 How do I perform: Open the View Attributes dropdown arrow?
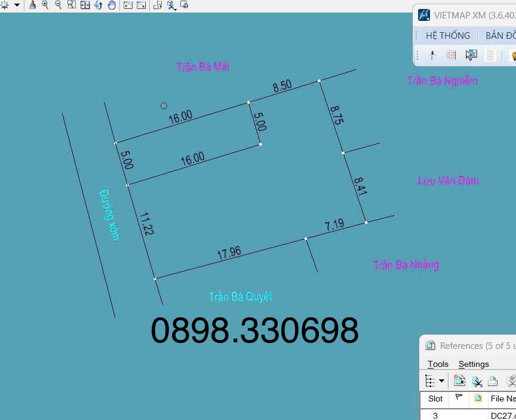[x=17, y=5]
